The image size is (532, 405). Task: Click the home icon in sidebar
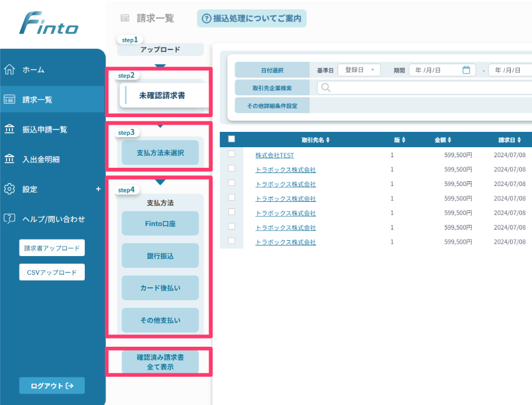point(9,70)
